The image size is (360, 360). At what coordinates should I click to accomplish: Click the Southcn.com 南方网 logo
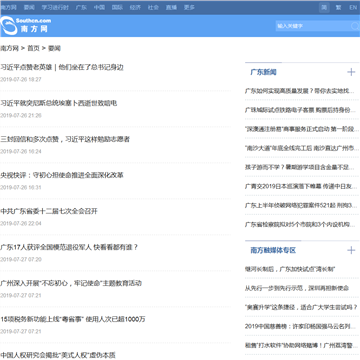25,26
